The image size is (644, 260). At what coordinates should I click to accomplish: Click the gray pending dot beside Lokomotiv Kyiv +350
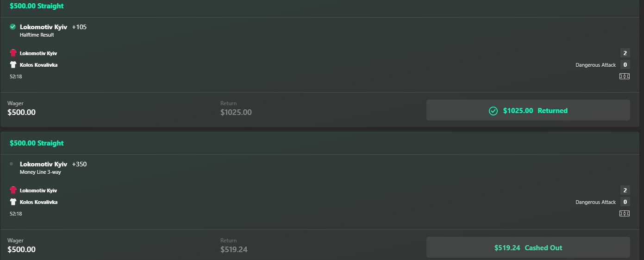click(12, 164)
